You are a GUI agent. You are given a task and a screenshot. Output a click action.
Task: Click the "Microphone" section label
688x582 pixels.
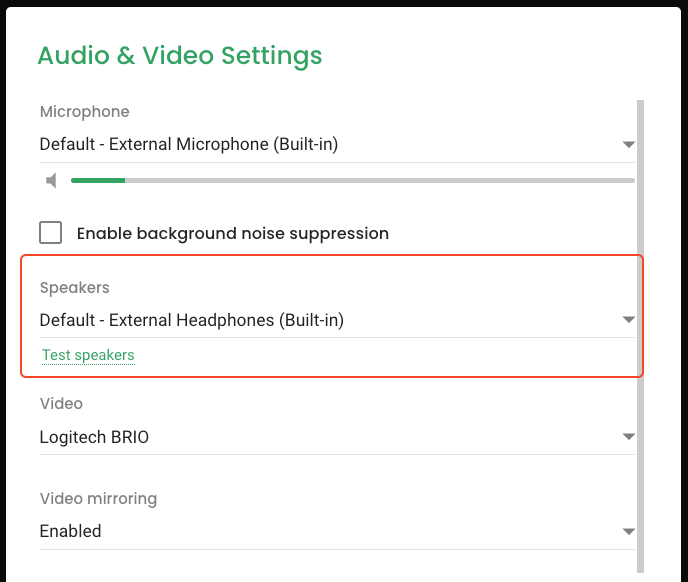coord(84,112)
